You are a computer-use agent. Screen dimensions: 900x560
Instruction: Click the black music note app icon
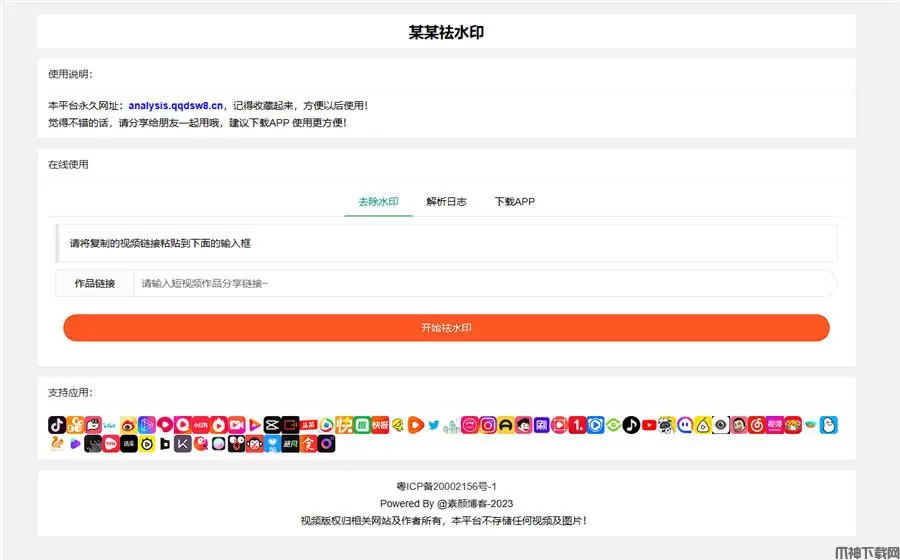pyautogui.click(x=631, y=425)
